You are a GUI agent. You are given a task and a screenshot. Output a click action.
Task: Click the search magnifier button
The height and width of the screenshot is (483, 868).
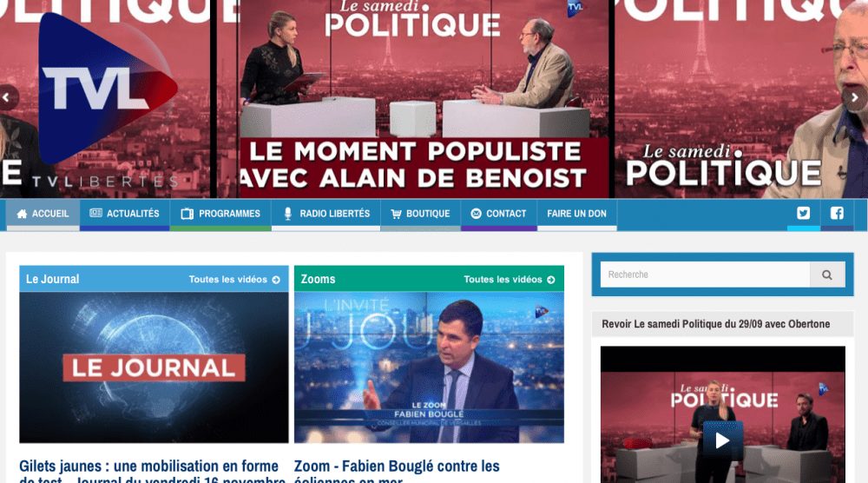tap(827, 275)
